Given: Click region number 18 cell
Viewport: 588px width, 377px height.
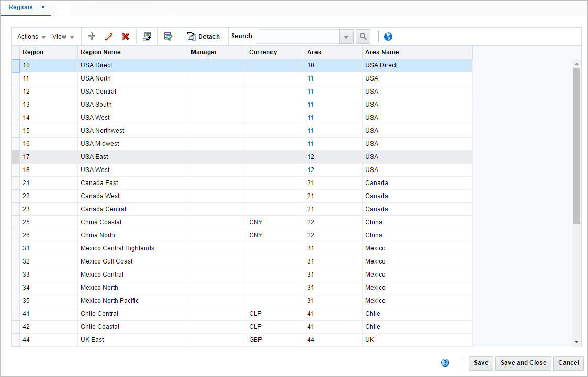Looking at the screenshot, I should [x=48, y=170].
